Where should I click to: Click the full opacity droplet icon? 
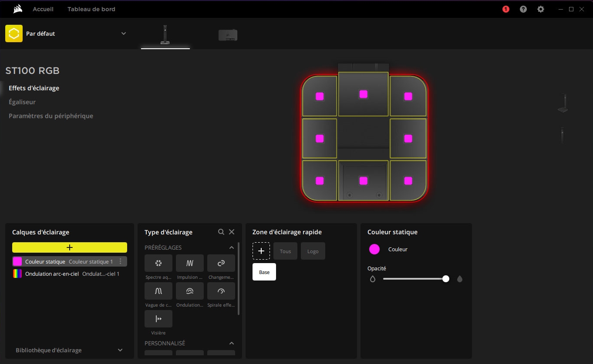tap(460, 279)
